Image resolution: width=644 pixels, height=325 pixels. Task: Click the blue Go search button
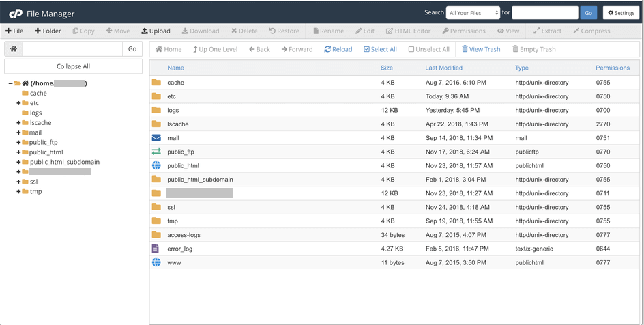(x=589, y=13)
